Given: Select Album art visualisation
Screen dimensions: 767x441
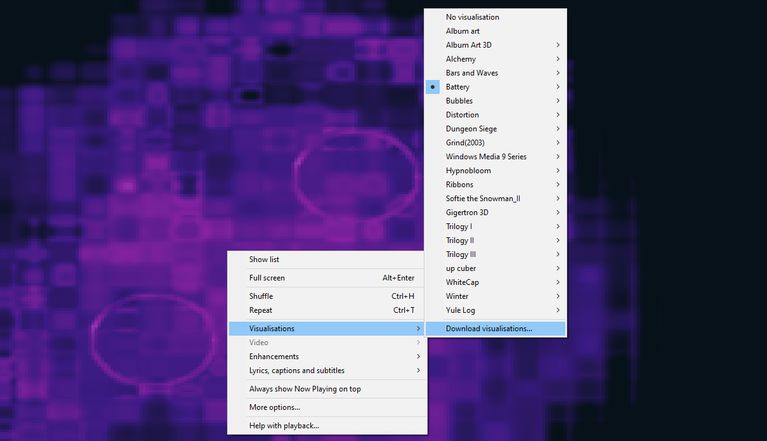Looking at the screenshot, I should coord(463,31).
